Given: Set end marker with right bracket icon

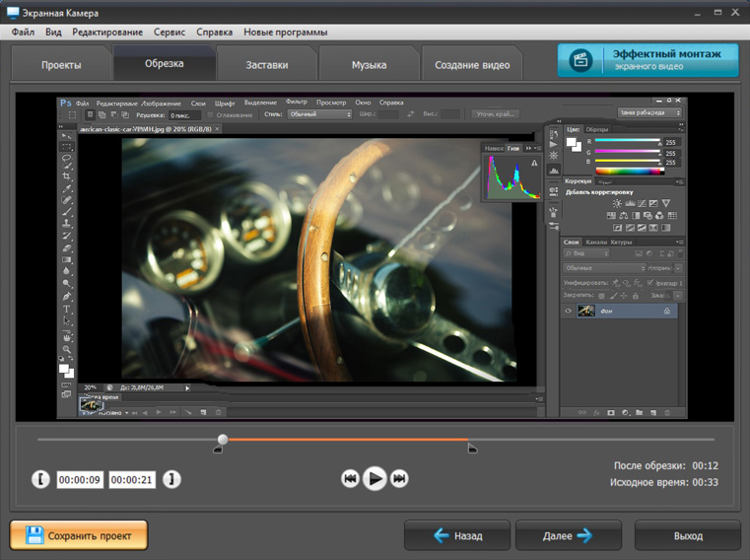Looking at the screenshot, I should click(171, 479).
